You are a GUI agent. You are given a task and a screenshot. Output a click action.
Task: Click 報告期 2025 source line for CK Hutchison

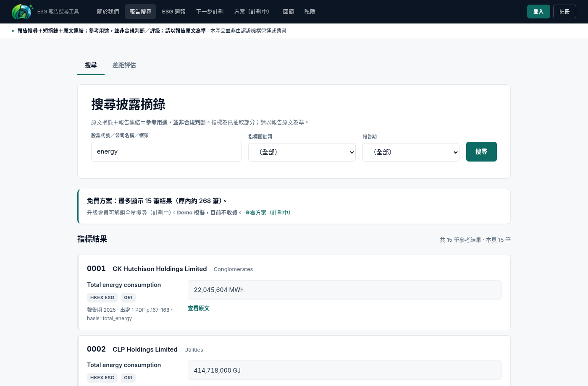click(129, 314)
